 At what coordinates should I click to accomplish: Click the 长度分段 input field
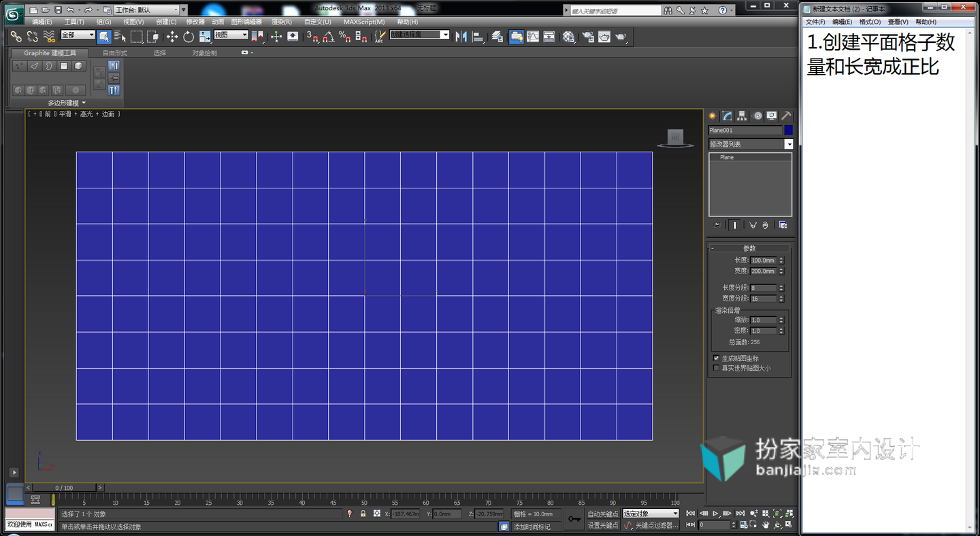[x=764, y=288]
